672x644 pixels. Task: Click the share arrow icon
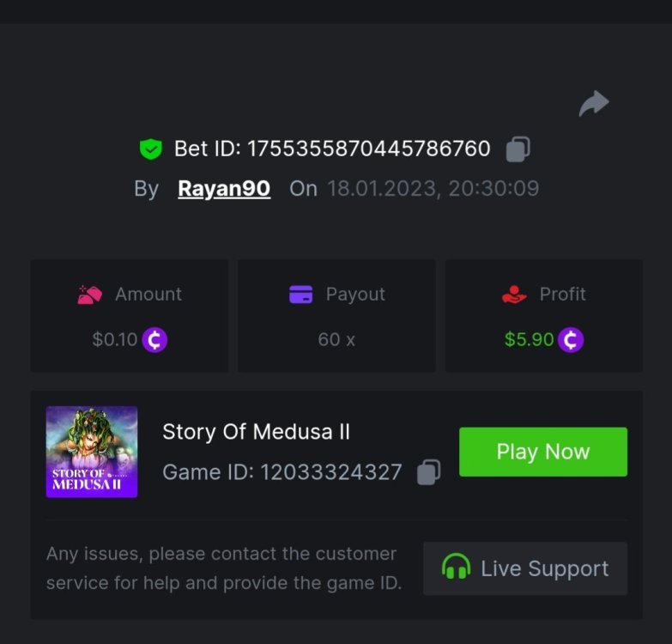(594, 104)
